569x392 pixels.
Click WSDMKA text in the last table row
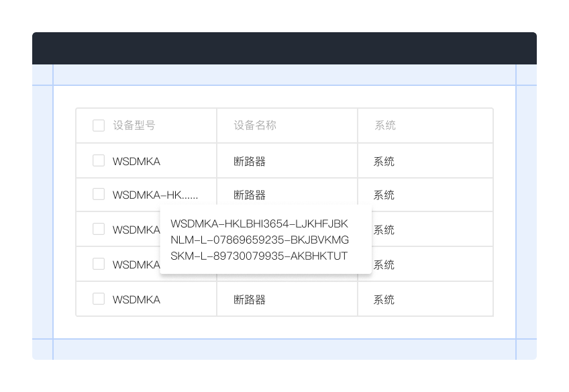pyautogui.click(x=136, y=299)
